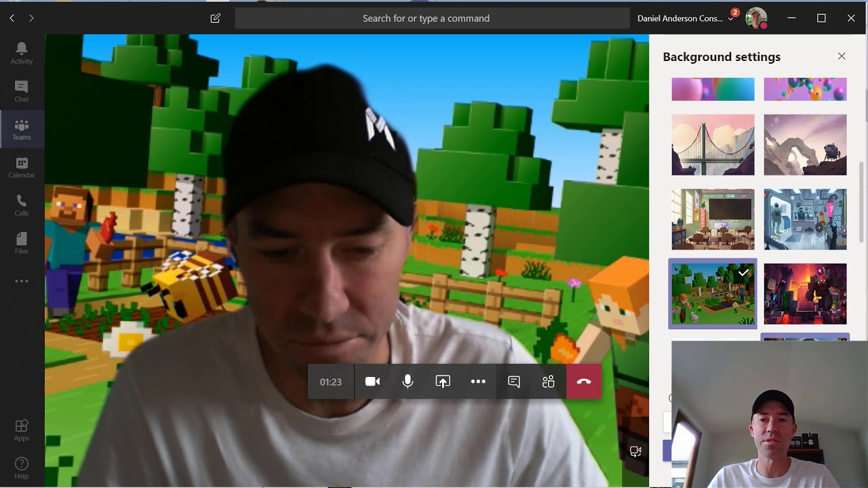The height and width of the screenshot is (488, 868).
Task: Open the profile picture menu
Action: pyautogui.click(x=756, y=18)
